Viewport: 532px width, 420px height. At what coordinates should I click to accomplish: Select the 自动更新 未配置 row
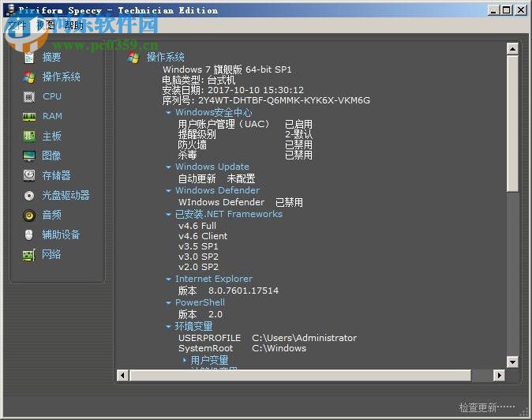216,178
